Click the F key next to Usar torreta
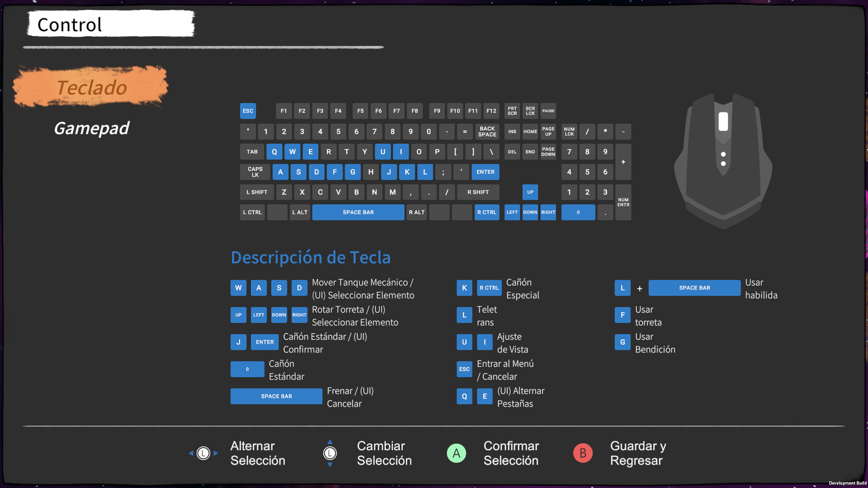The width and height of the screenshot is (868, 488). (x=622, y=315)
